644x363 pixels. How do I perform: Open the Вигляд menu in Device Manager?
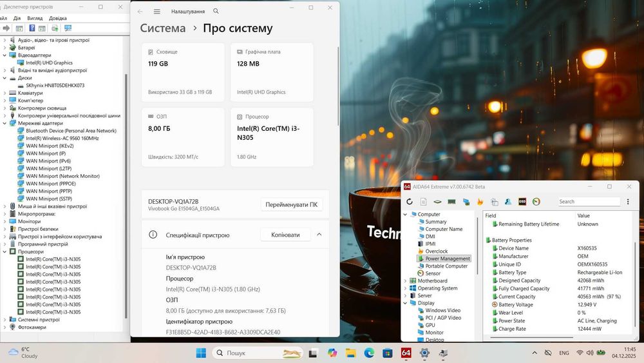[35, 18]
